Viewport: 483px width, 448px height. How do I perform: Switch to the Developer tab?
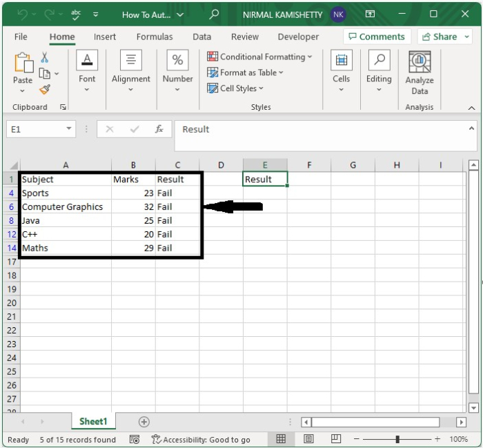[298, 37]
